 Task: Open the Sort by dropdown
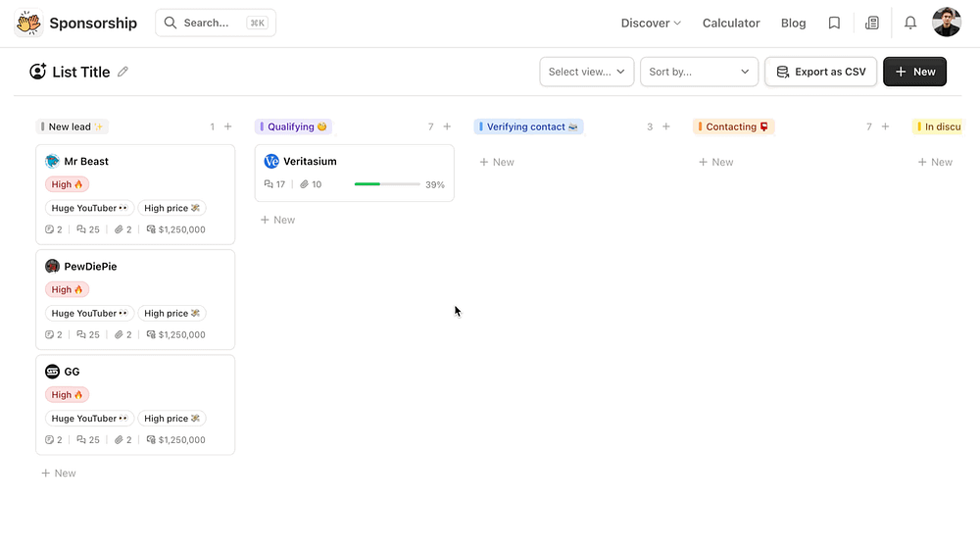tap(700, 72)
